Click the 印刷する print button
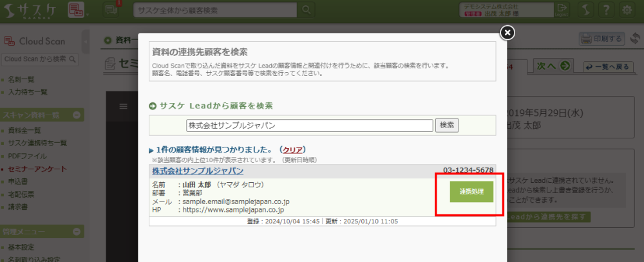The image size is (644, 262). click(x=602, y=39)
